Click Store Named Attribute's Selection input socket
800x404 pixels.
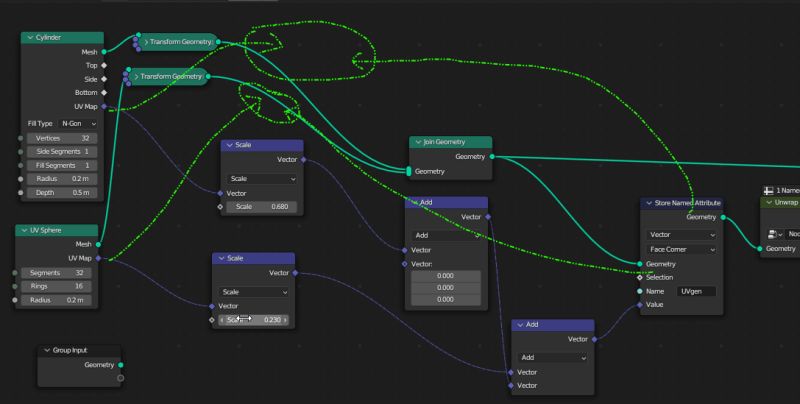pyautogui.click(x=640, y=277)
